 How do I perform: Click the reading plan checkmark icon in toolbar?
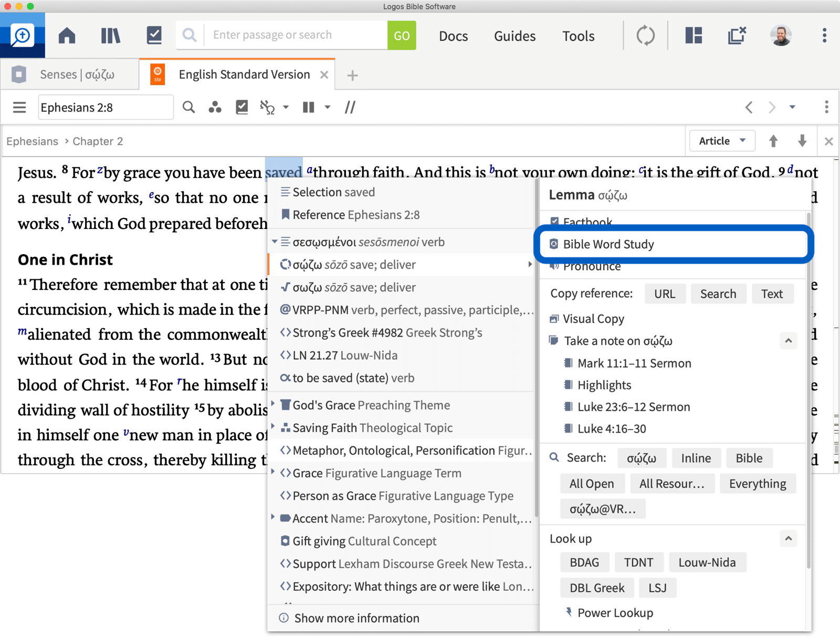241,108
